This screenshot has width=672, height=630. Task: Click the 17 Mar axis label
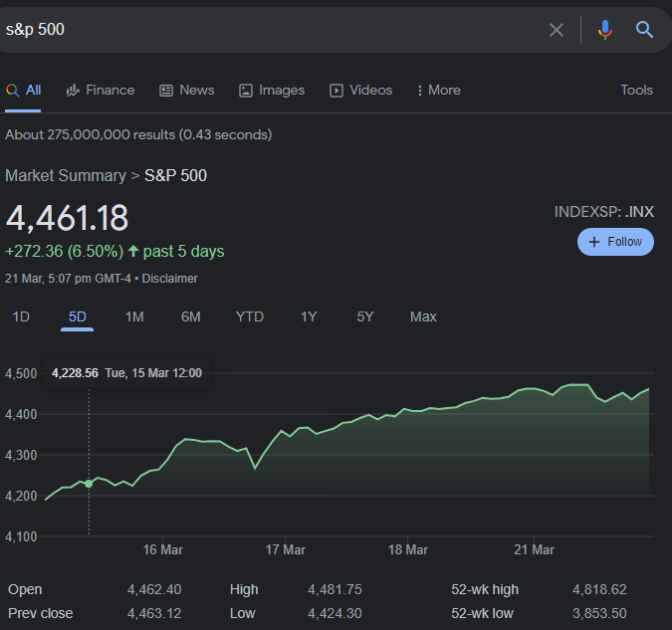pos(286,549)
